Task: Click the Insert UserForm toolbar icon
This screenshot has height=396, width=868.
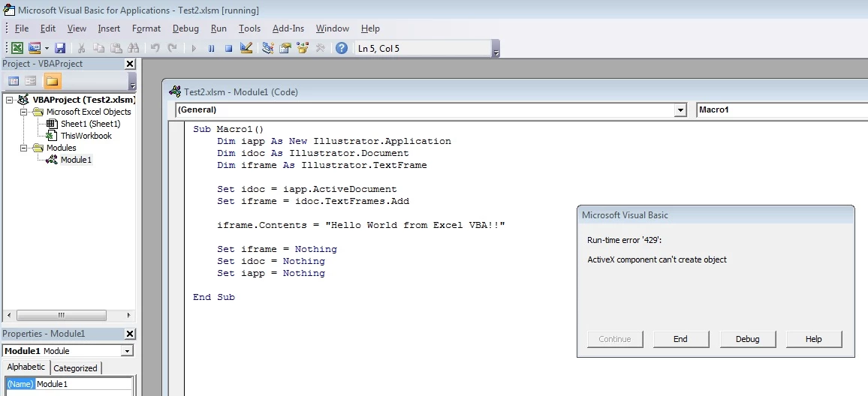Action: (x=35, y=48)
